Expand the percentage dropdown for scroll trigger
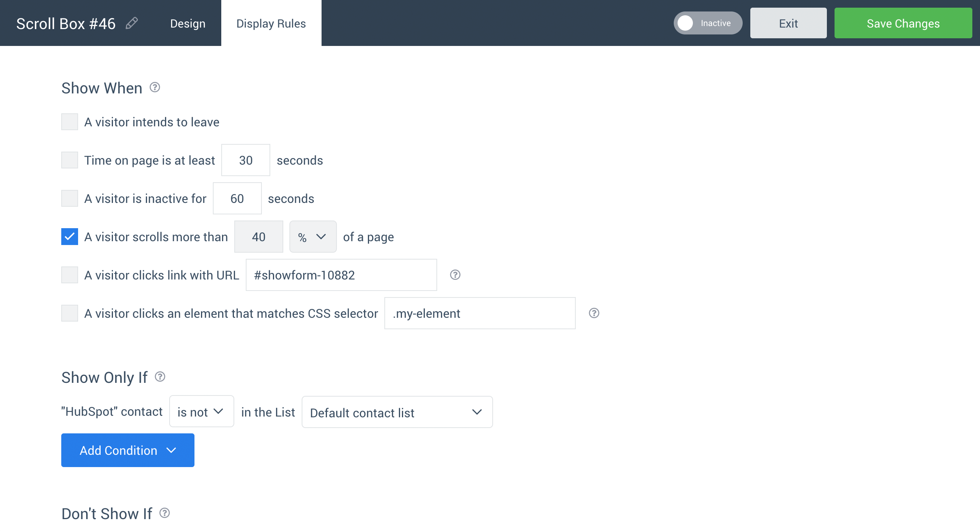Screen dimensions: 980x531 (x=310, y=237)
